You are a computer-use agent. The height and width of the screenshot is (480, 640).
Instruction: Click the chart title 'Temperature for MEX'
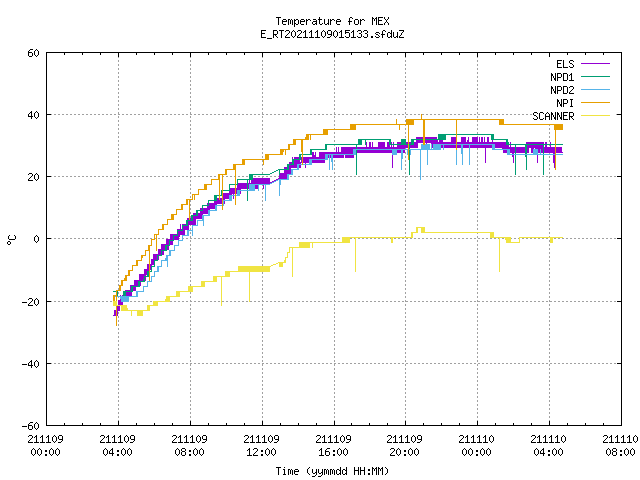332,21
